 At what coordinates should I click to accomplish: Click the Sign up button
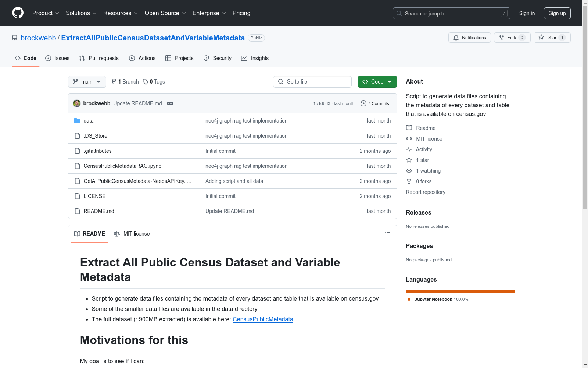pos(557,13)
